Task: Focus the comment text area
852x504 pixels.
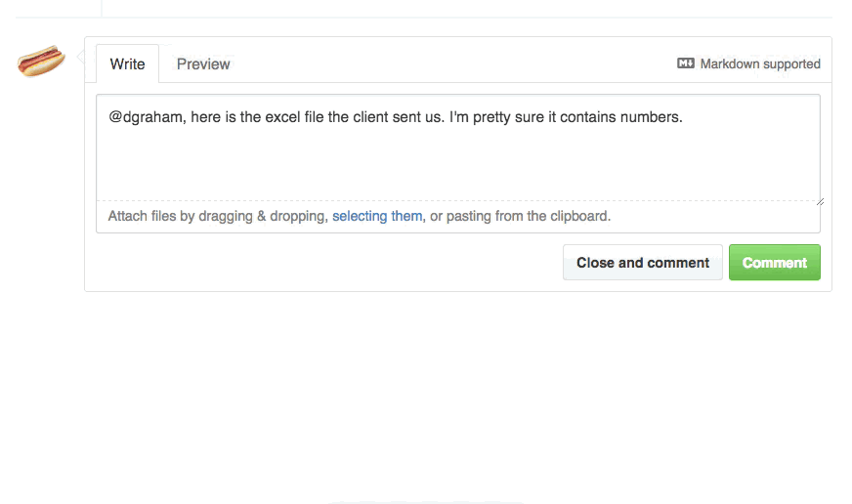Action: pyautogui.click(x=458, y=147)
